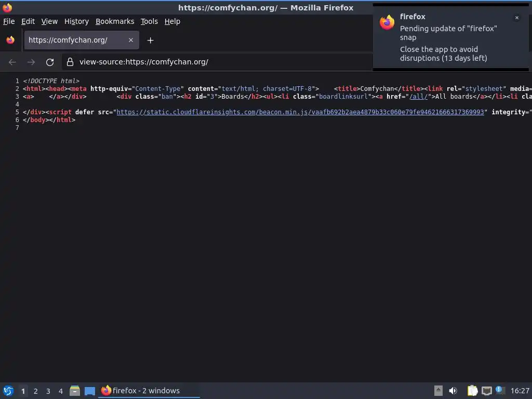Switch to virtual desktop 1
532x399 pixels.
(23, 391)
